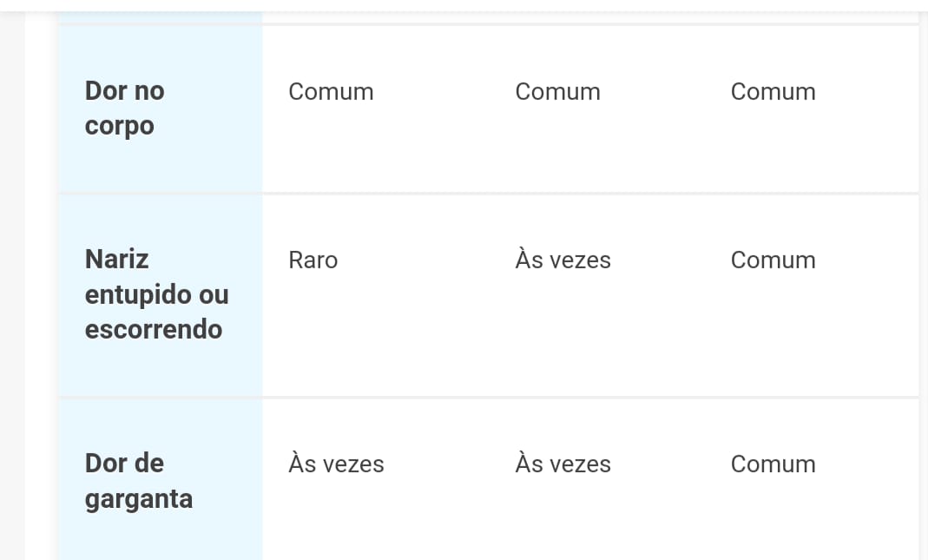Select last-column "Comum" in Dor no corpo row
The width and height of the screenshot is (928, 560).
(773, 92)
